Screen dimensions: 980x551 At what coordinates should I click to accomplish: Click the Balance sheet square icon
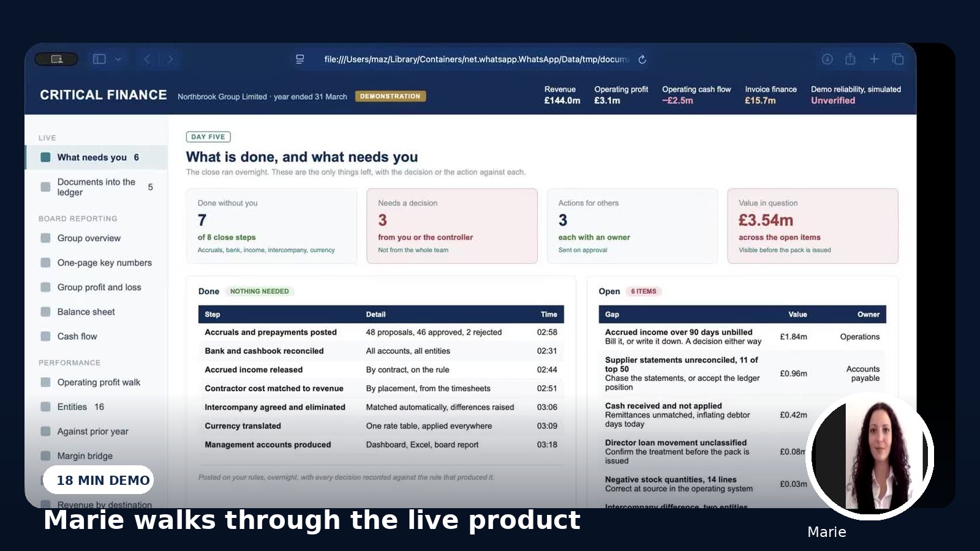click(x=45, y=312)
